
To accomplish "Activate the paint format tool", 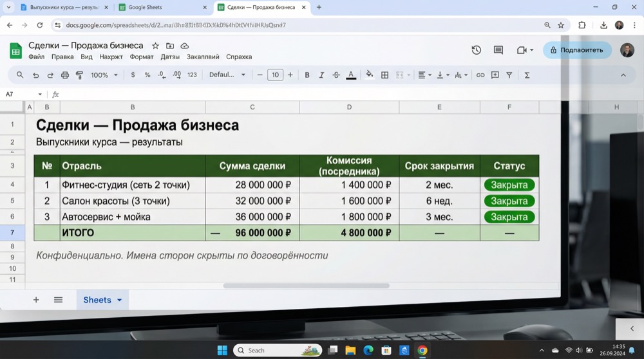I will (x=79, y=75).
